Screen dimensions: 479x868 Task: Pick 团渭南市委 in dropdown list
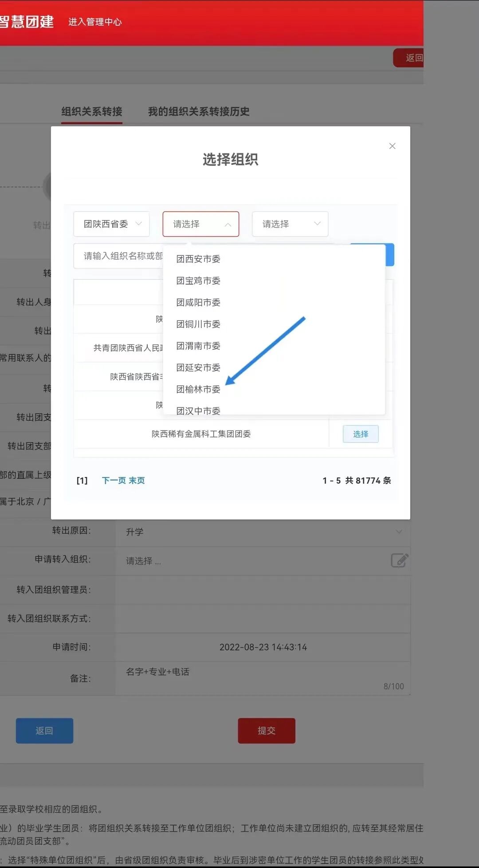click(198, 346)
